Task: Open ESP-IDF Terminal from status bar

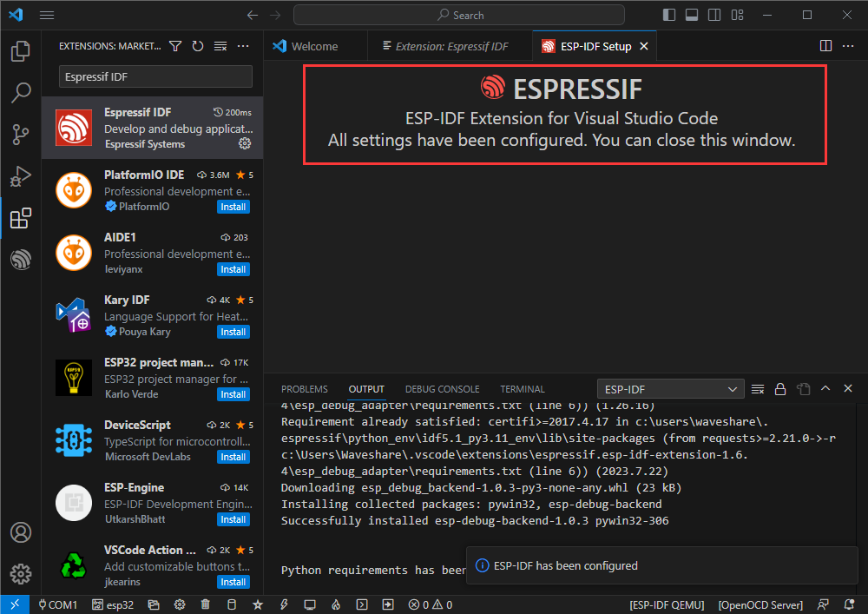Action: (362, 604)
